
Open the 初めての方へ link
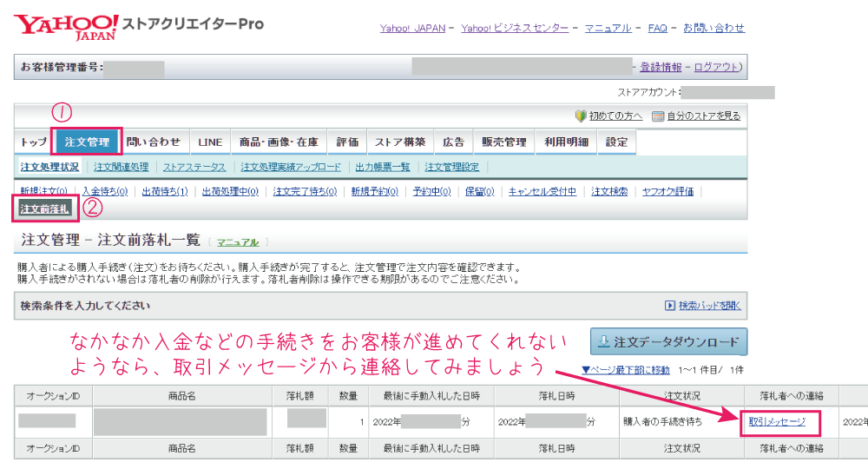pyautogui.click(x=615, y=116)
